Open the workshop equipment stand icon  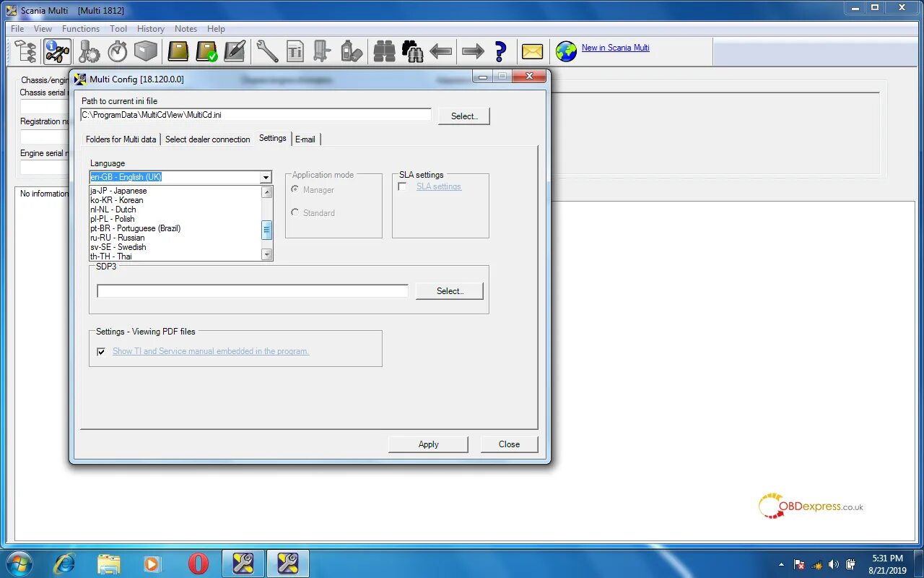click(322, 51)
